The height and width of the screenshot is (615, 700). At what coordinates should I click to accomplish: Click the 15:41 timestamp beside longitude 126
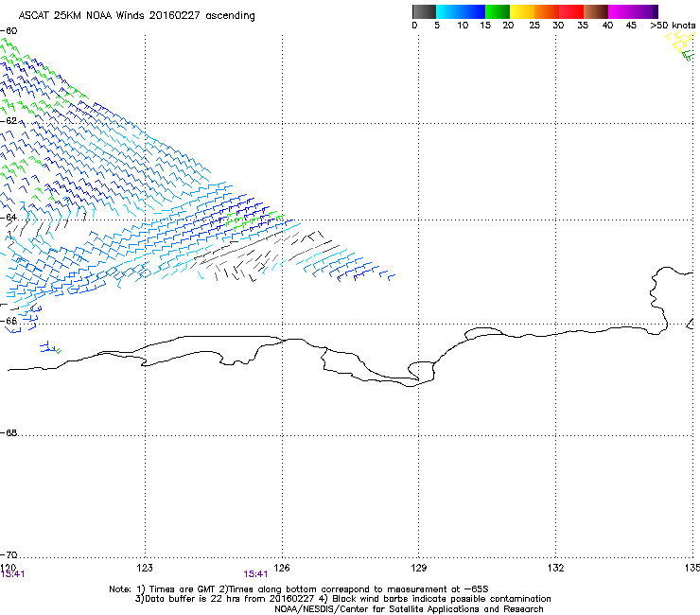[x=255, y=574]
